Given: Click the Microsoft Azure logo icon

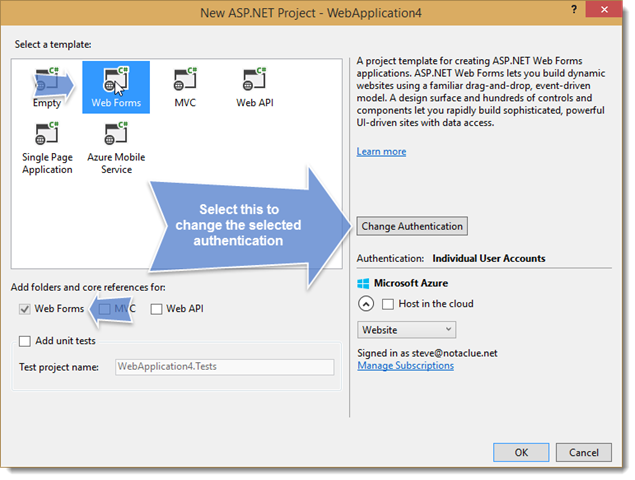Looking at the screenshot, I should tap(363, 283).
